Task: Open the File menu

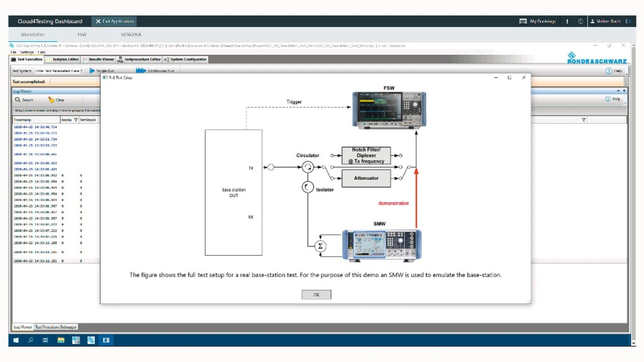Action: (14, 52)
